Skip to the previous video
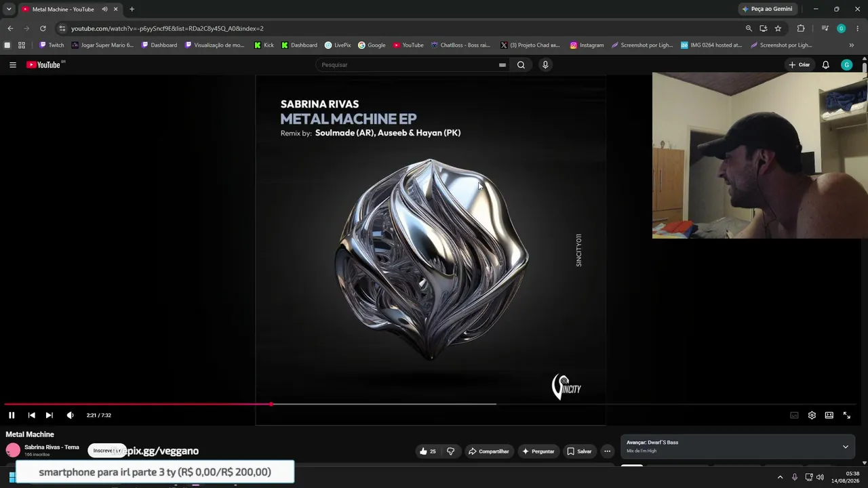The height and width of the screenshot is (488, 868). click(31, 415)
